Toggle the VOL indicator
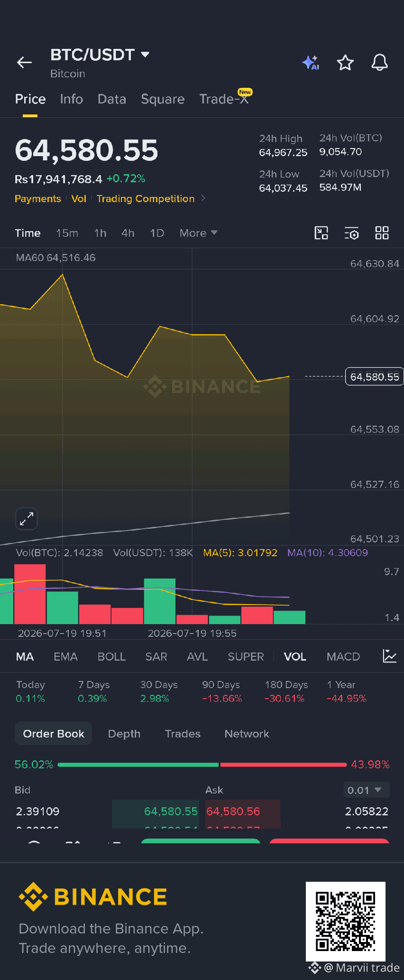 (x=295, y=656)
